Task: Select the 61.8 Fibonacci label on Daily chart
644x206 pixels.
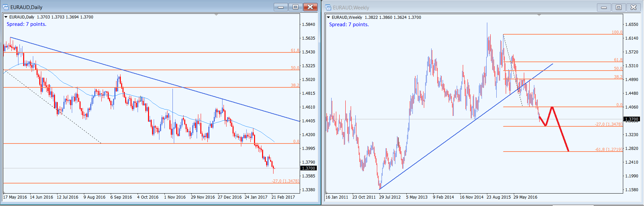Action: 295,50
